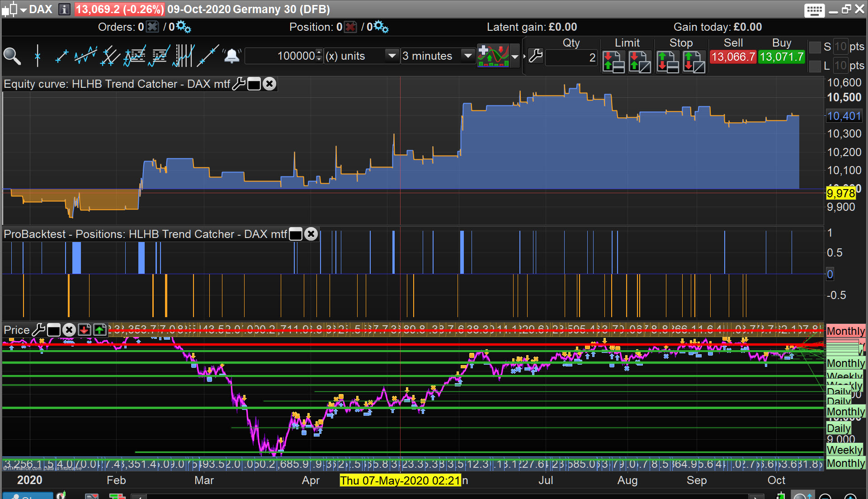Click the green Buy 13,071.7 button

pos(781,57)
